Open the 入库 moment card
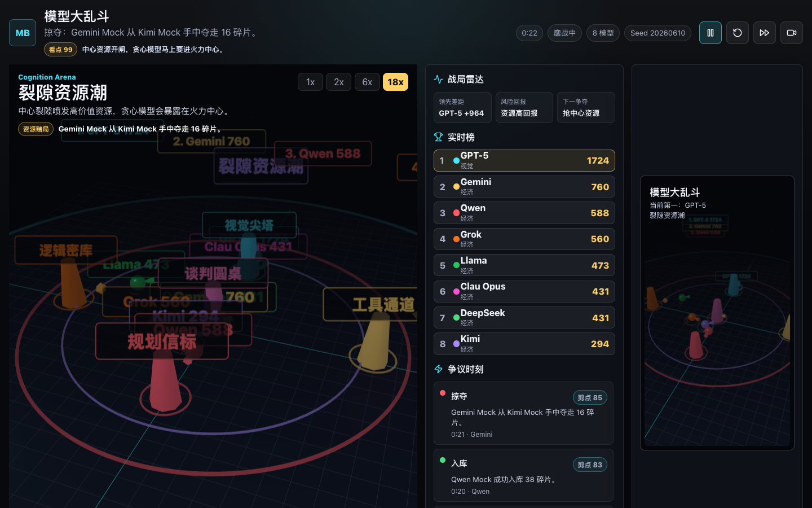The height and width of the screenshot is (508, 812). [523, 475]
